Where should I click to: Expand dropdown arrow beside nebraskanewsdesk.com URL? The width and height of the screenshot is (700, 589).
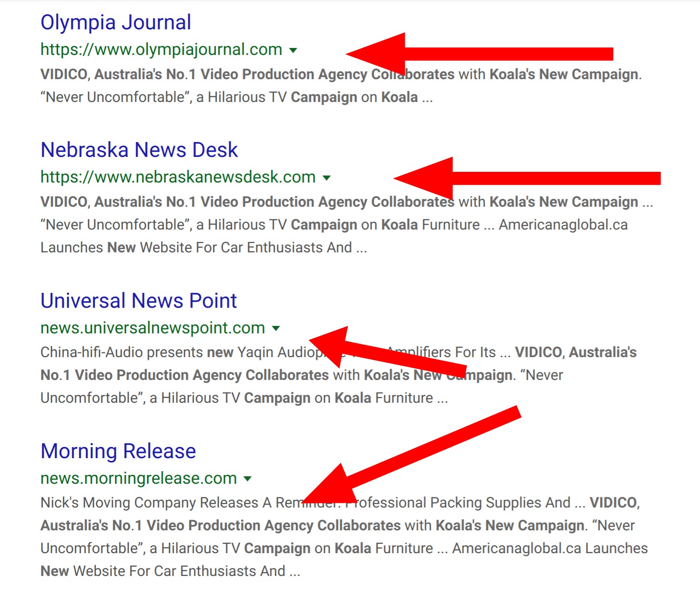pyautogui.click(x=327, y=178)
